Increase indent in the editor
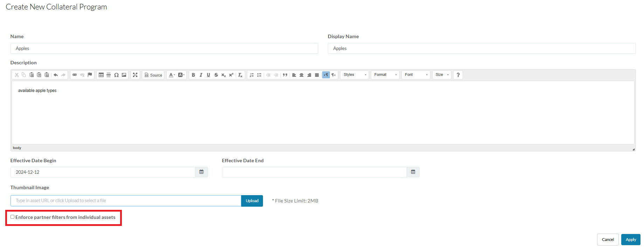The width and height of the screenshot is (644, 249). [x=276, y=75]
